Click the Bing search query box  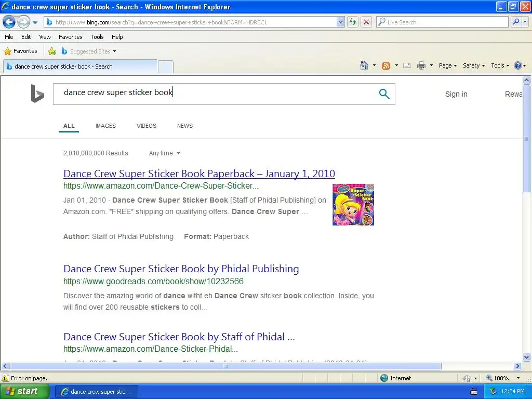click(x=217, y=94)
